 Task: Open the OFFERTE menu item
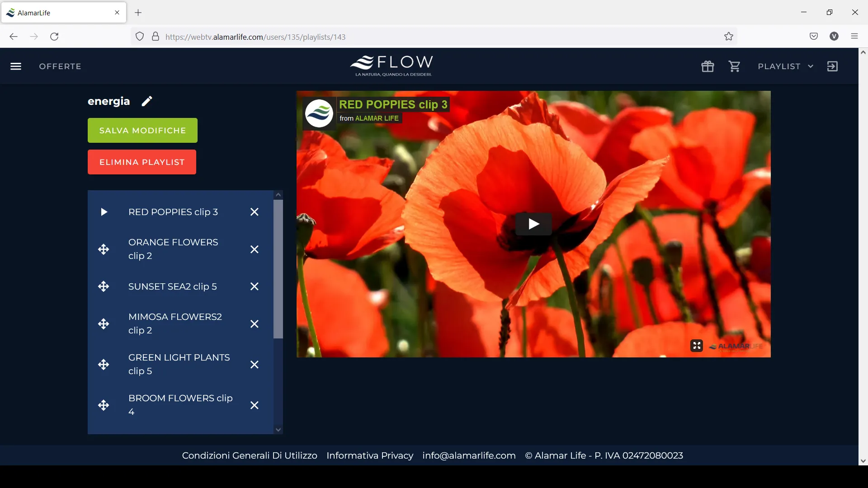(x=60, y=66)
